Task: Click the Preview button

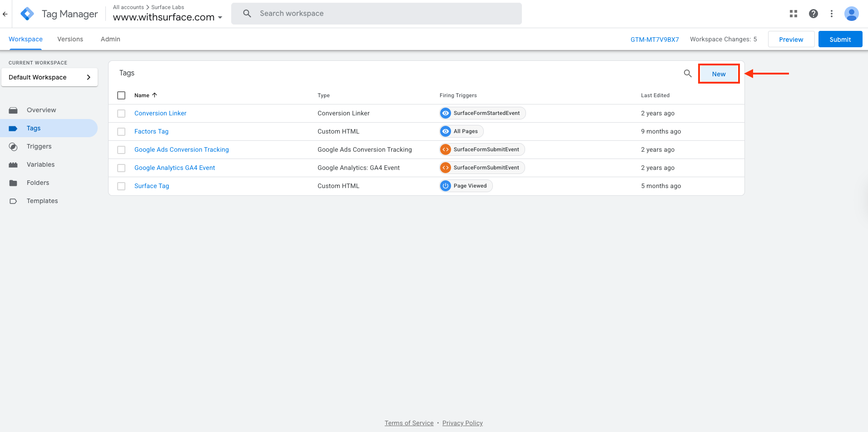Action: (x=791, y=39)
